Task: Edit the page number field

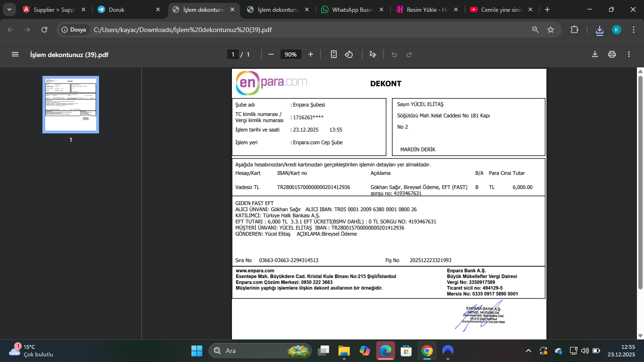Action: tap(232, 54)
